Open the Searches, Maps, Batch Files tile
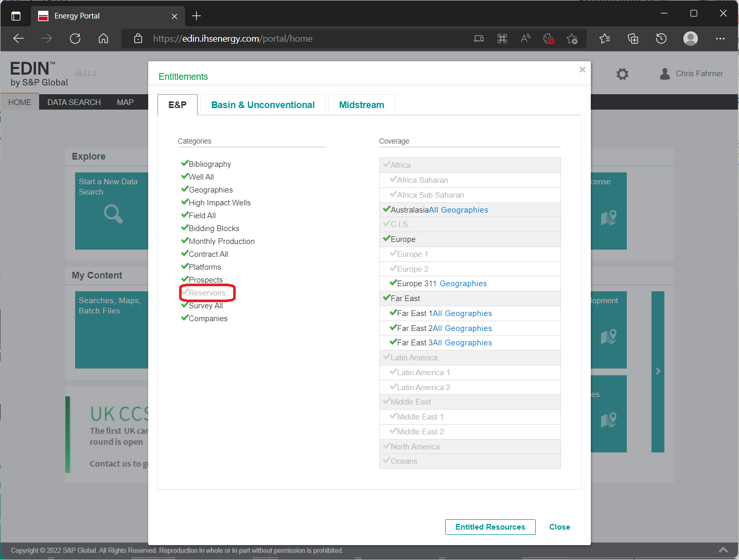This screenshot has width=739, height=560. [x=112, y=329]
